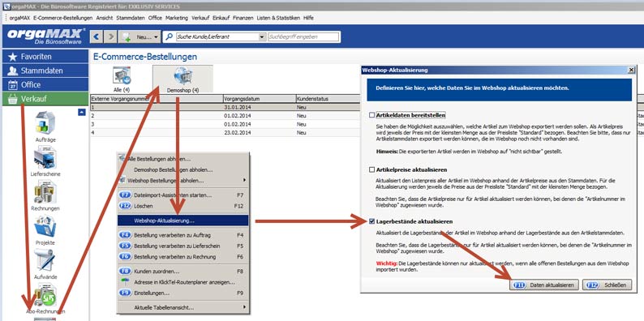644x321 pixels.
Task: Click the navigate back arrow button
Action: (x=97, y=37)
